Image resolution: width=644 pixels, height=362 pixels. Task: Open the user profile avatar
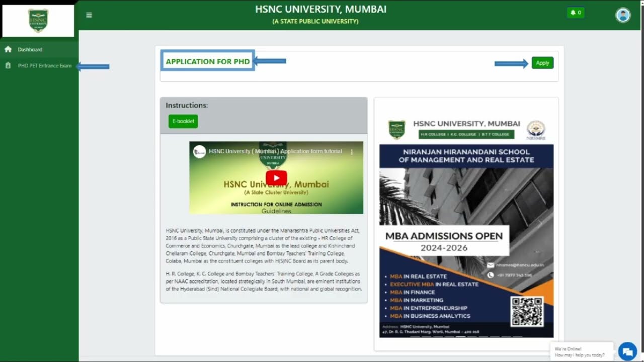coord(623,15)
